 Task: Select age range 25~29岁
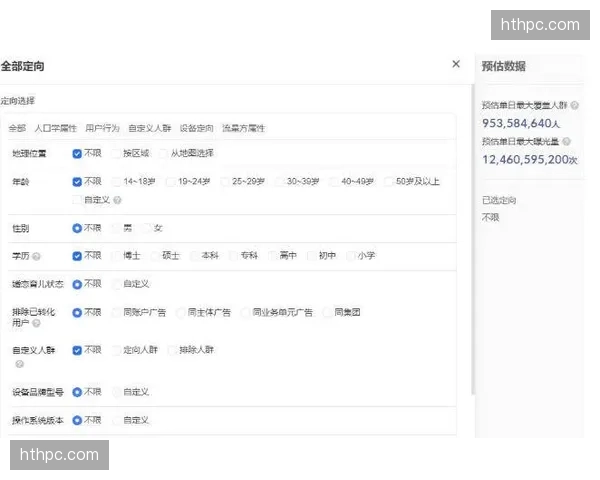[225, 181]
